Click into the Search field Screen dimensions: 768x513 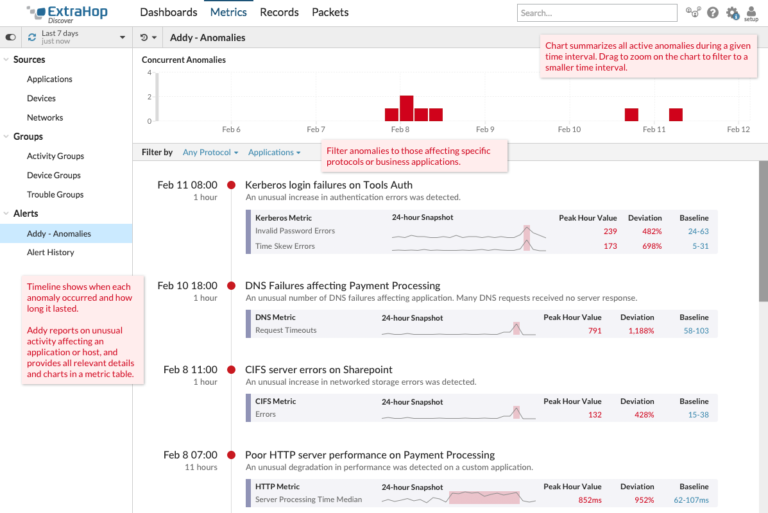[x=597, y=13]
